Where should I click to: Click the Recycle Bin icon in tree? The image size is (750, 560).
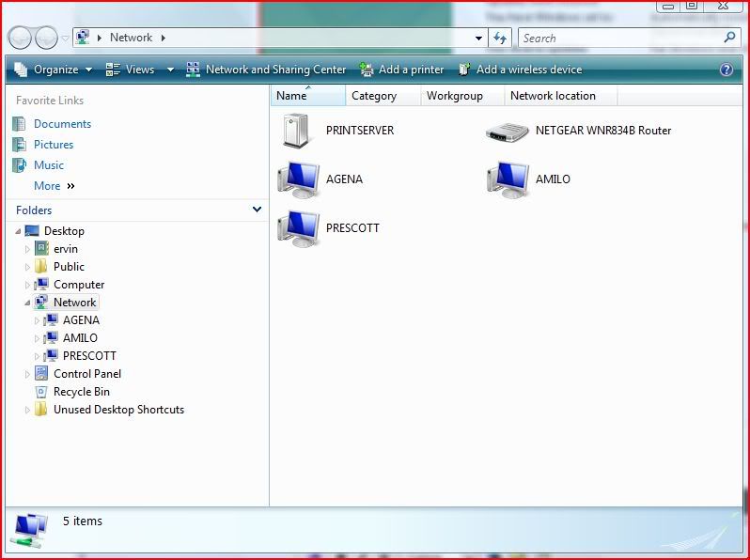[41, 392]
